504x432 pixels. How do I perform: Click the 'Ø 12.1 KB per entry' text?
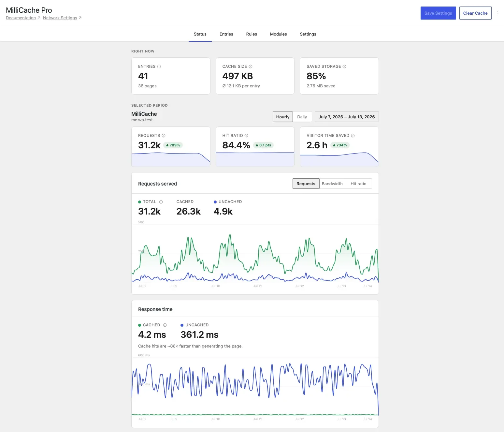point(241,86)
